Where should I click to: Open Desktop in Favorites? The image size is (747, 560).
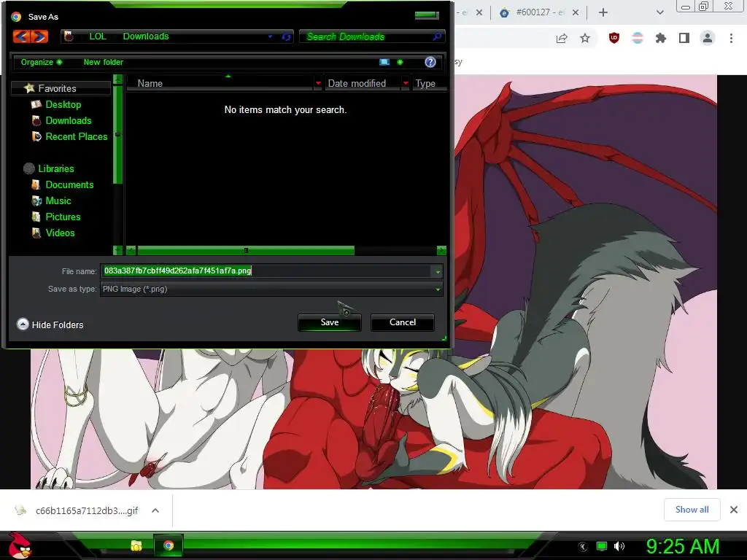63,104
